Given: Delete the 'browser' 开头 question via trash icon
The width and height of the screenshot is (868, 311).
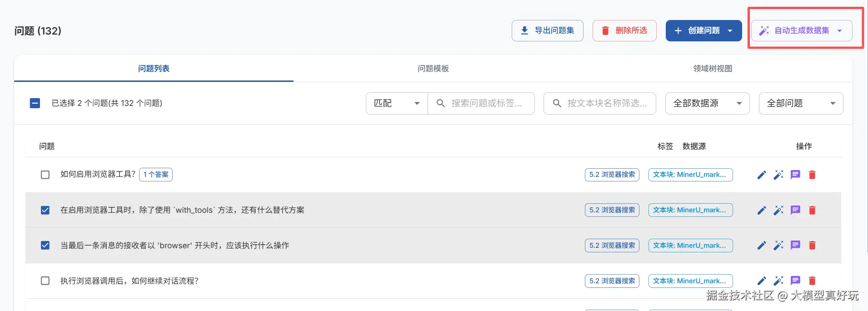Looking at the screenshot, I should (812, 246).
